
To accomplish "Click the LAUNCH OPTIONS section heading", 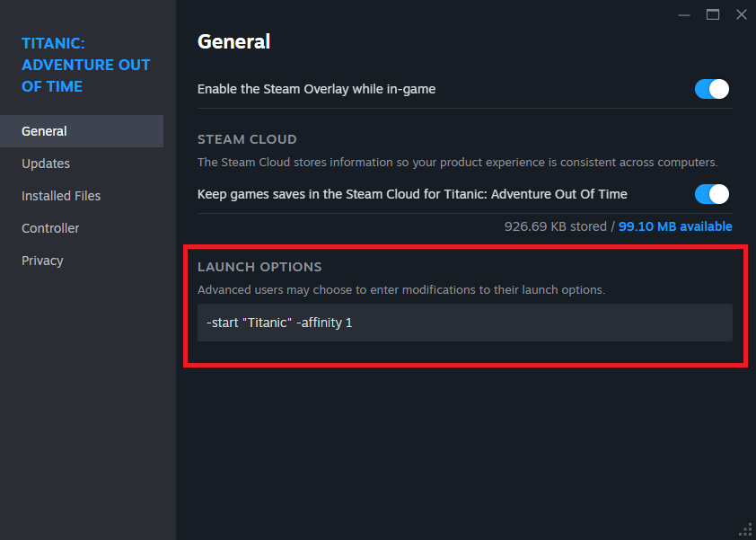I will point(259,267).
